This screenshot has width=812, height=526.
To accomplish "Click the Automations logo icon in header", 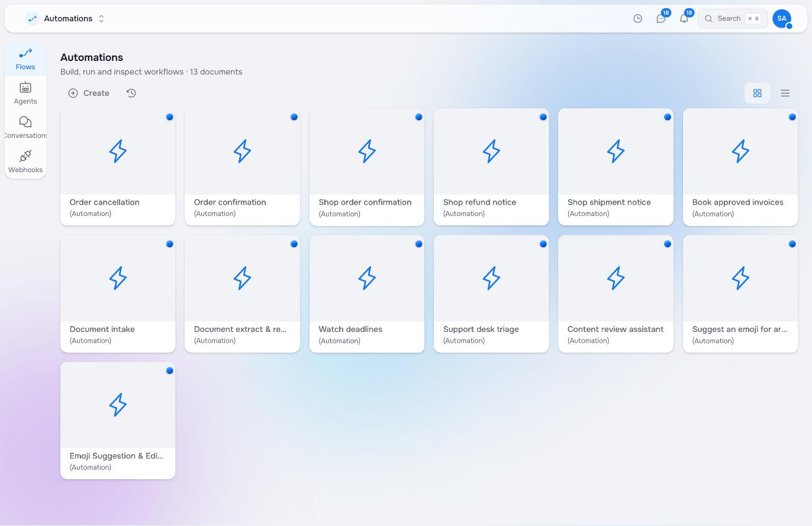I will click(x=33, y=19).
